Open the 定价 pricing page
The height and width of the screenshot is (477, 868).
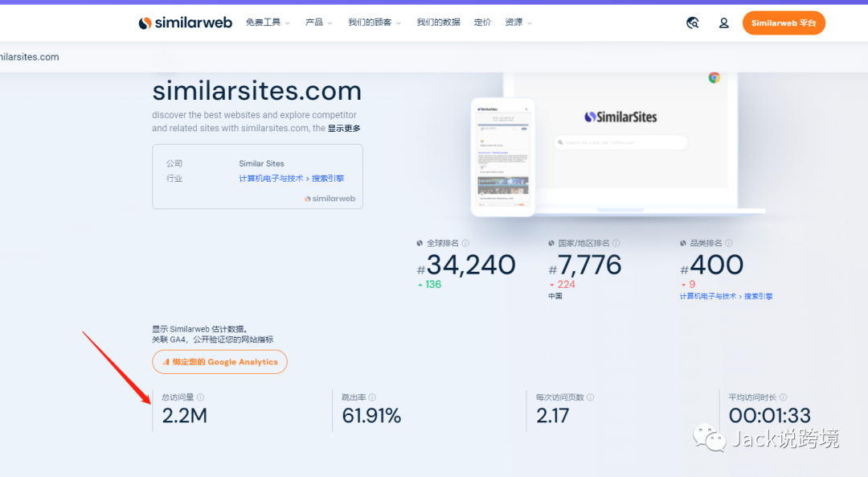pos(483,23)
